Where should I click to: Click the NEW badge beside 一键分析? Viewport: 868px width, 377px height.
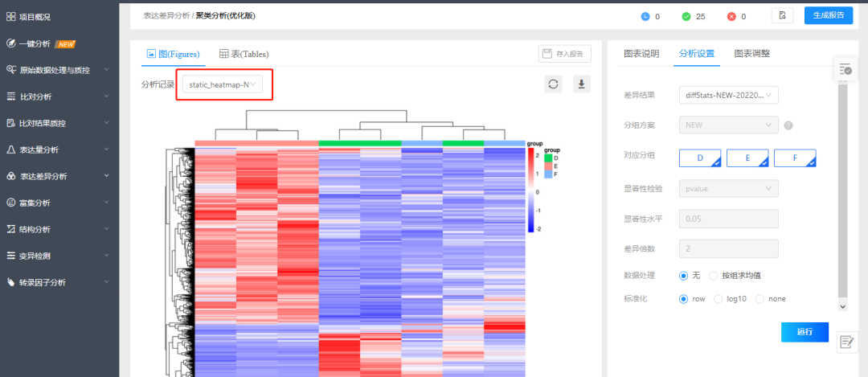65,44
